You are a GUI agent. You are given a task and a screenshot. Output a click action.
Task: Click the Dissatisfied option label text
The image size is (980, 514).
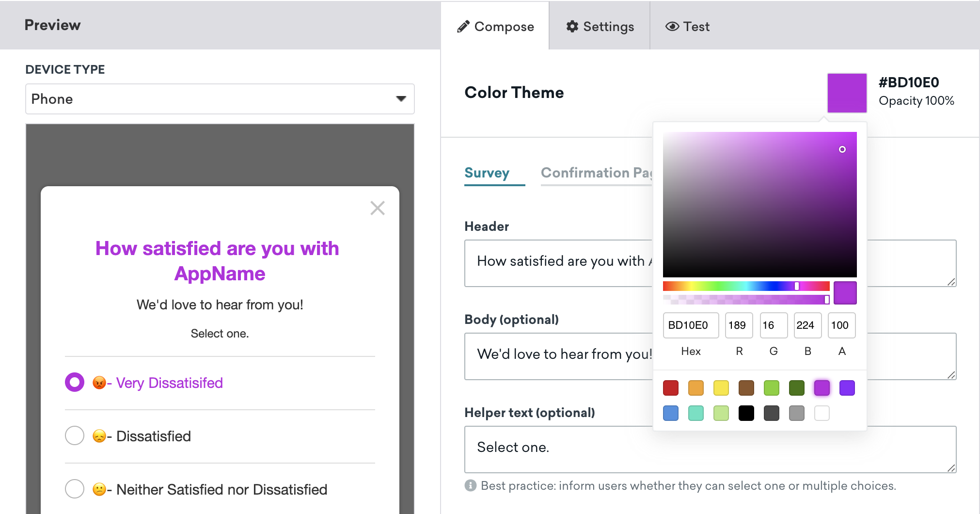coord(153,436)
